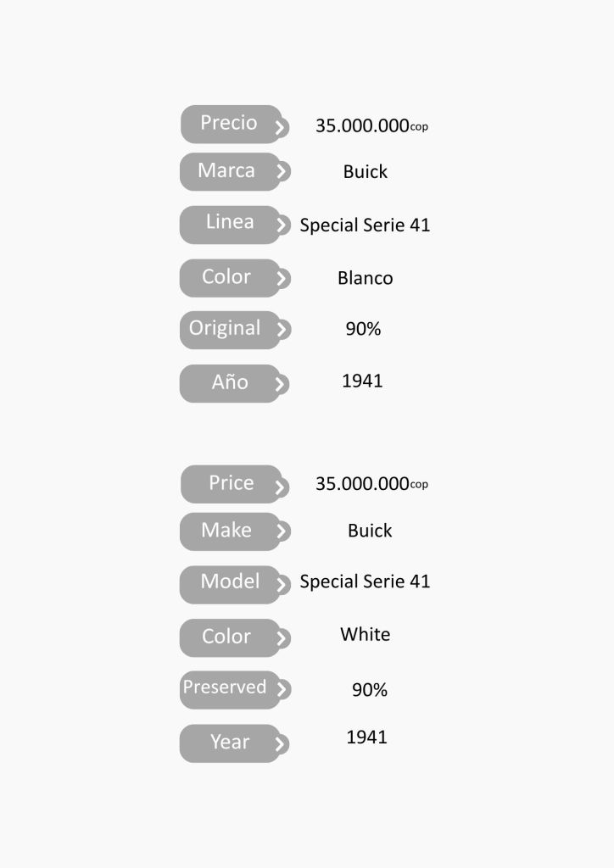Expand the Preserved chevron arrow
Image resolution: width=614 pixels, height=868 pixels.
(x=282, y=690)
